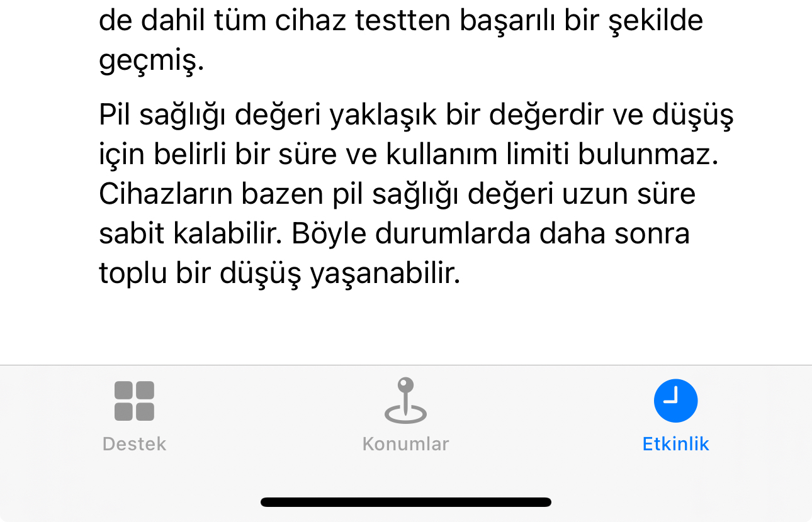812x522 pixels.
Task: Select the Etkinlik tab label
Action: tap(675, 444)
